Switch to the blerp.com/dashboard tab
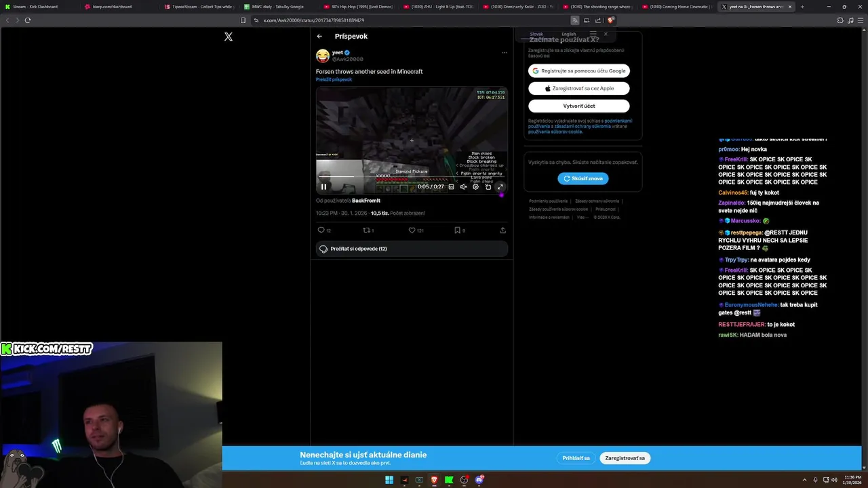Screen dimensions: 868x488 (x=120, y=7)
